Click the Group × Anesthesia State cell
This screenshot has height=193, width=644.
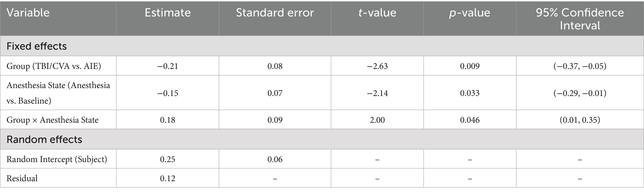click(x=52, y=120)
